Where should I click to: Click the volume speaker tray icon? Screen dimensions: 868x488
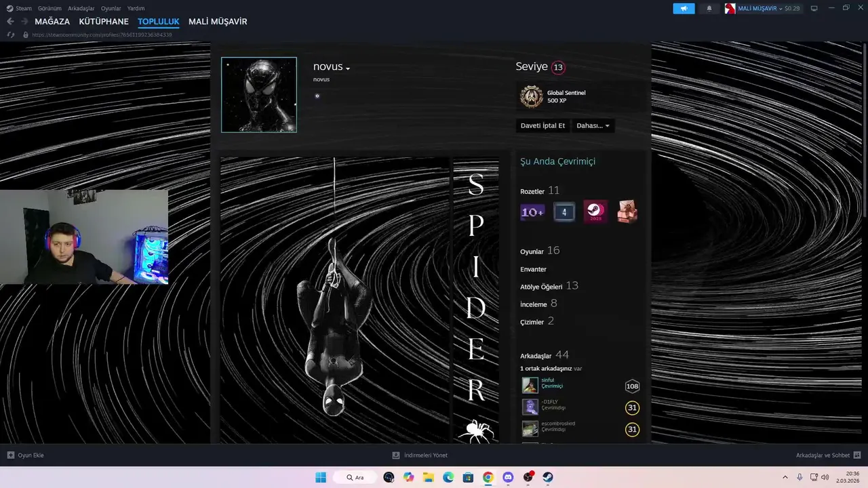825,477
